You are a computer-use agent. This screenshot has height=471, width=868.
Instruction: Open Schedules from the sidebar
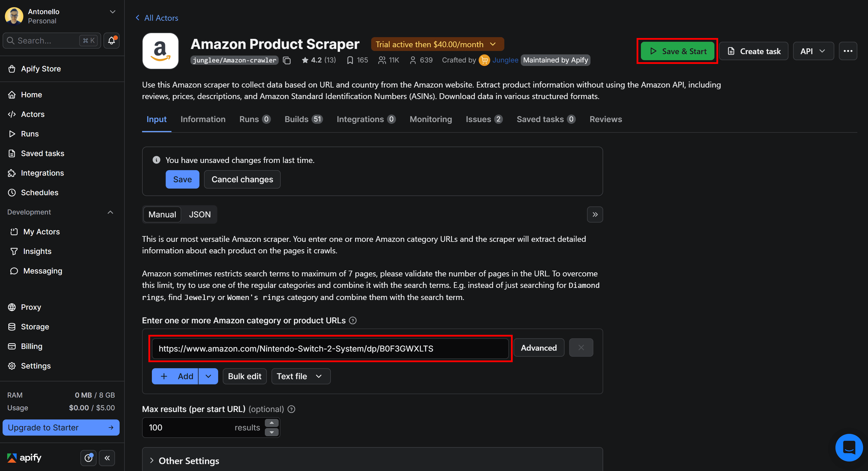(40, 193)
